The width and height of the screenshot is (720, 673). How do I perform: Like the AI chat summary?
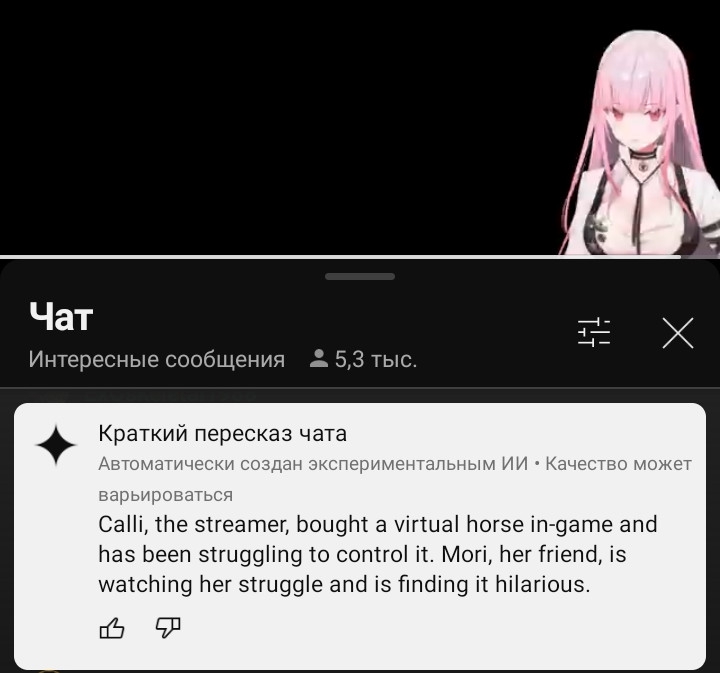coord(112,628)
